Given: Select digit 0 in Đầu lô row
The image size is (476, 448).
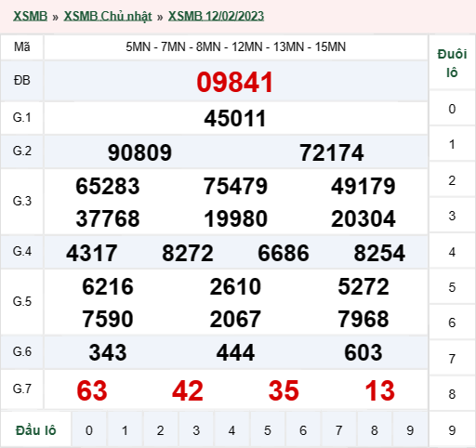Looking at the screenshot, I should (x=89, y=430).
